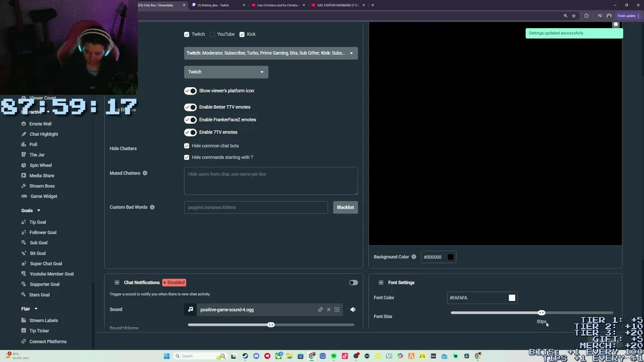Preview sound with the speaker icon
This screenshot has width=644, height=362.
(x=353, y=310)
